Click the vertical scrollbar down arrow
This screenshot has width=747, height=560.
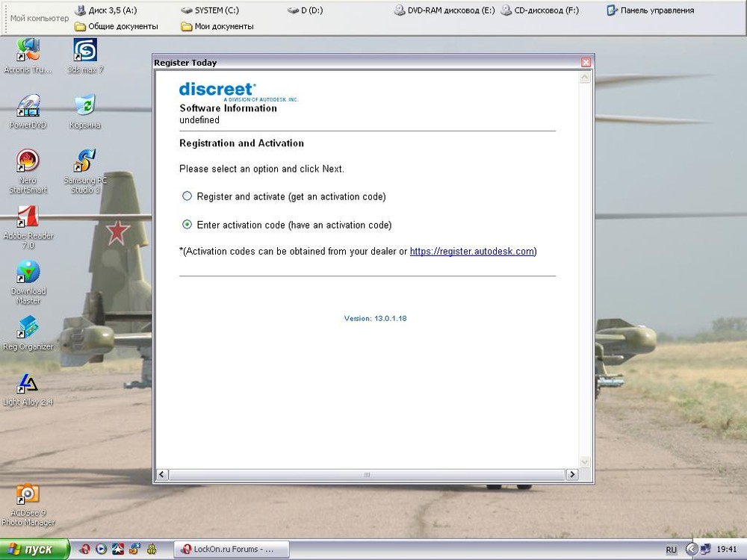[x=585, y=462]
